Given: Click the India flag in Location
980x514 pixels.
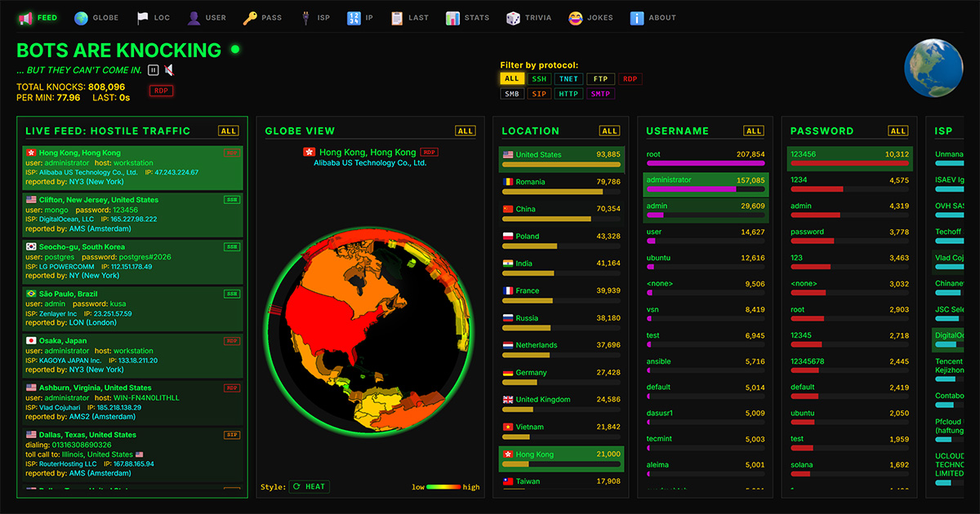Looking at the screenshot, I should [x=508, y=264].
